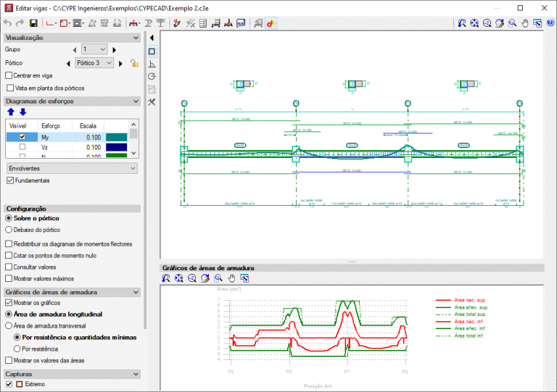557x392 pixels.
Task: Click the crossed tools icon in vertical toolbar
Action: pos(152,102)
